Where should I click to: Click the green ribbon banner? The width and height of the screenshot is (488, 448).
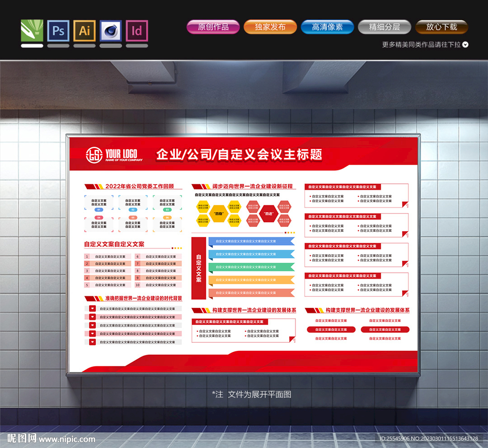(251, 267)
